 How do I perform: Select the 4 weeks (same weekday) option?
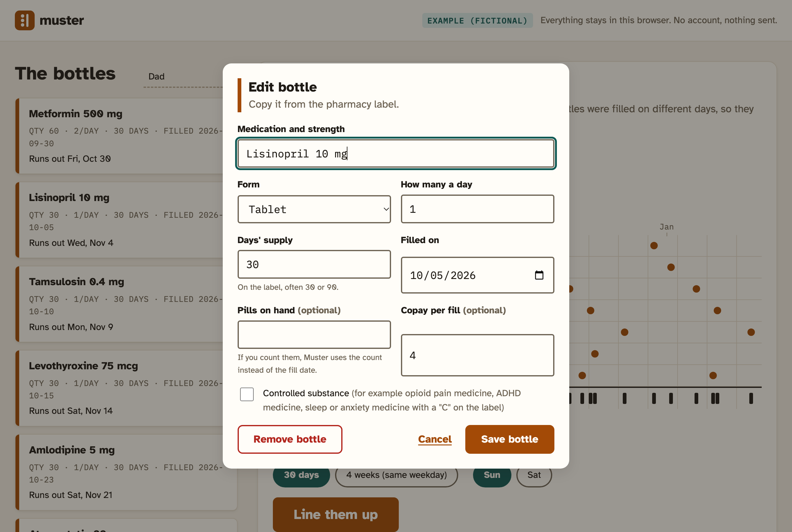(396, 475)
